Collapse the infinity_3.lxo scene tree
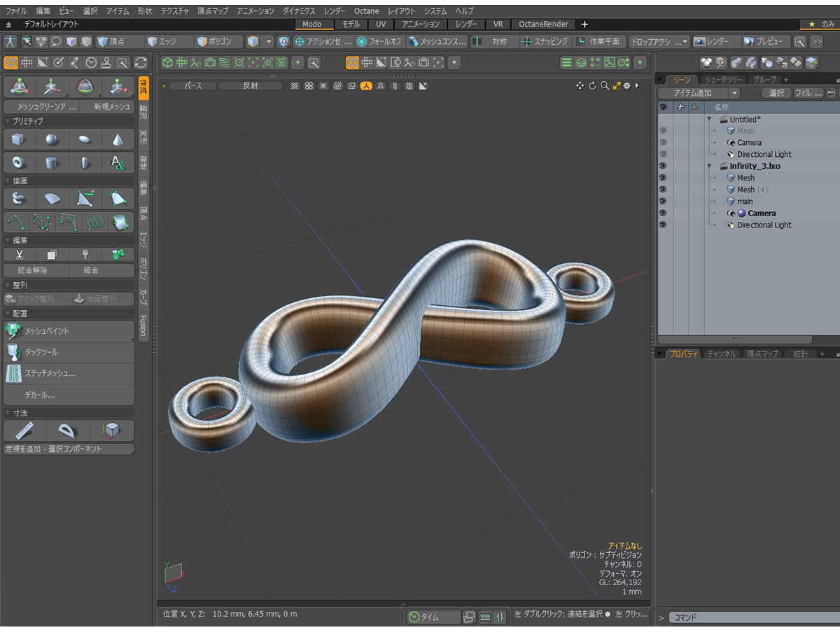The height and width of the screenshot is (630, 840). (710, 167)
